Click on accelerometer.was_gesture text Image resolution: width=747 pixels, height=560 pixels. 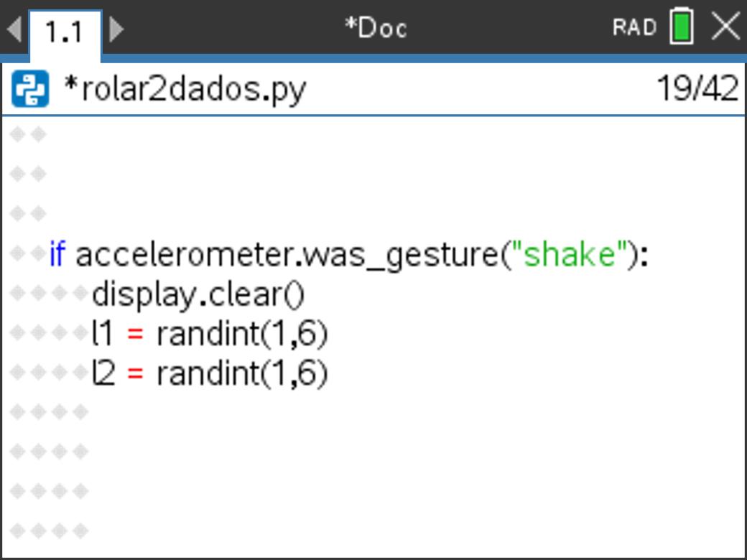coord(287,256)
